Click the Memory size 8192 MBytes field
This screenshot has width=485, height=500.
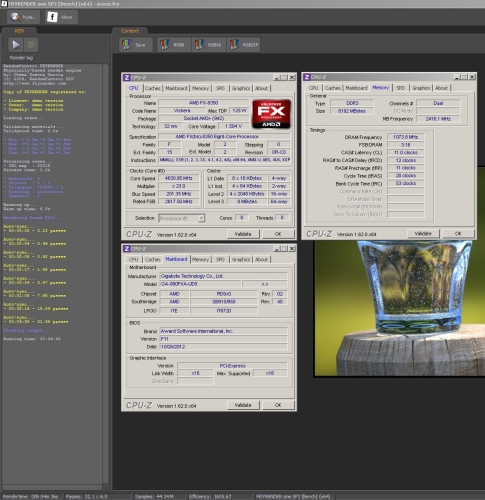pos(352,111)
